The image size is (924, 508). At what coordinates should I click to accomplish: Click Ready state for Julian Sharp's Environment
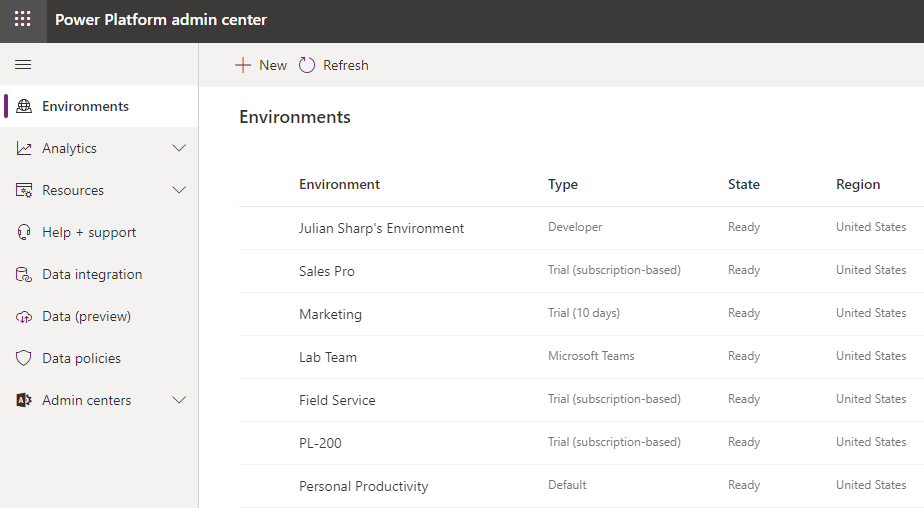click(744, 227)
